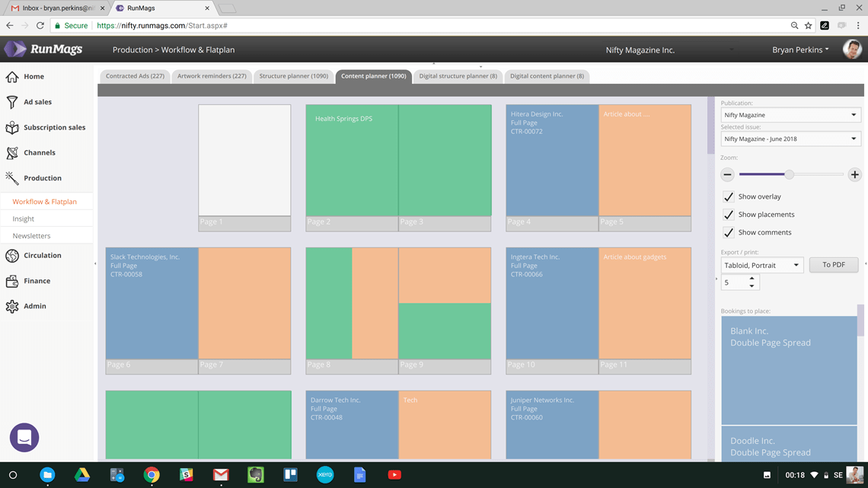This screenshot has width=868, height=488.
Task: Open Evernote app in the shelf
Action: click(x=255, y=475)
